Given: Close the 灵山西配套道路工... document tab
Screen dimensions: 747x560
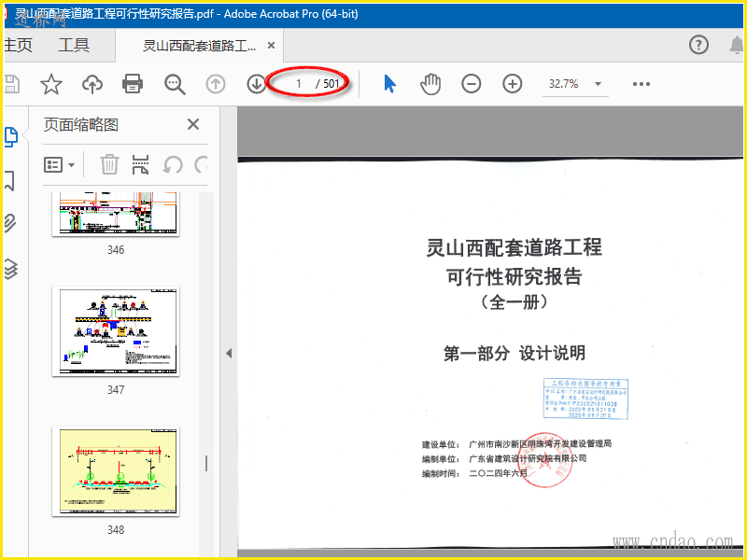Looking at the screenshot, I should [x=271, y=45].
